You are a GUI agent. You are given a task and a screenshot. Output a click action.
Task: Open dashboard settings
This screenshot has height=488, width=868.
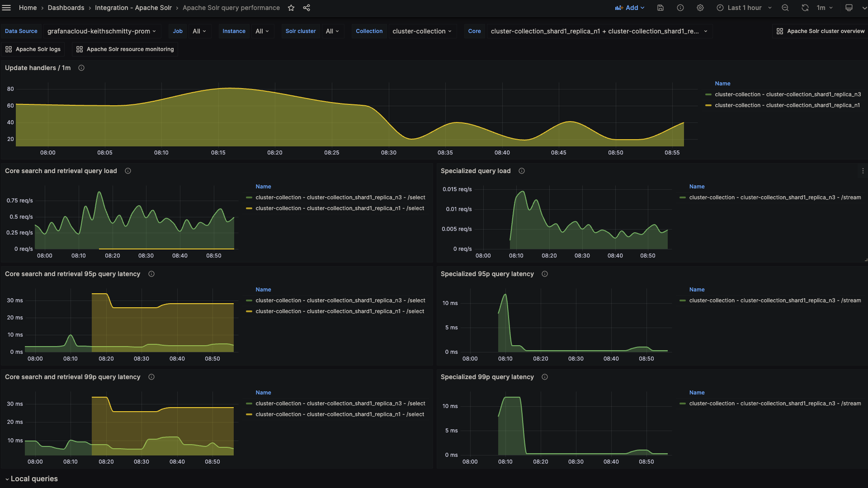[700, 8]
